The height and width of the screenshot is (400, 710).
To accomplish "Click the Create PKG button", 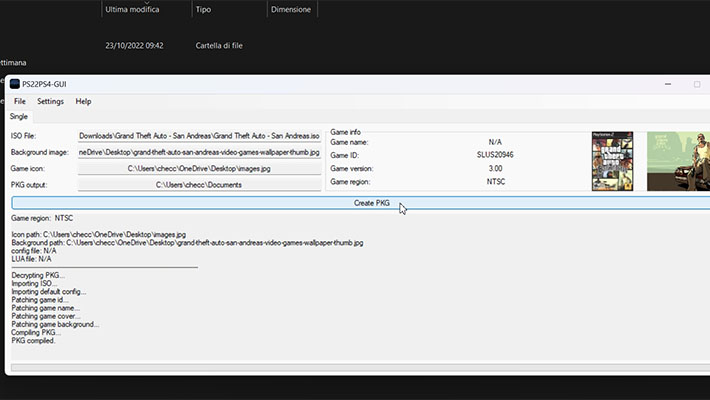I will (360, 203).
